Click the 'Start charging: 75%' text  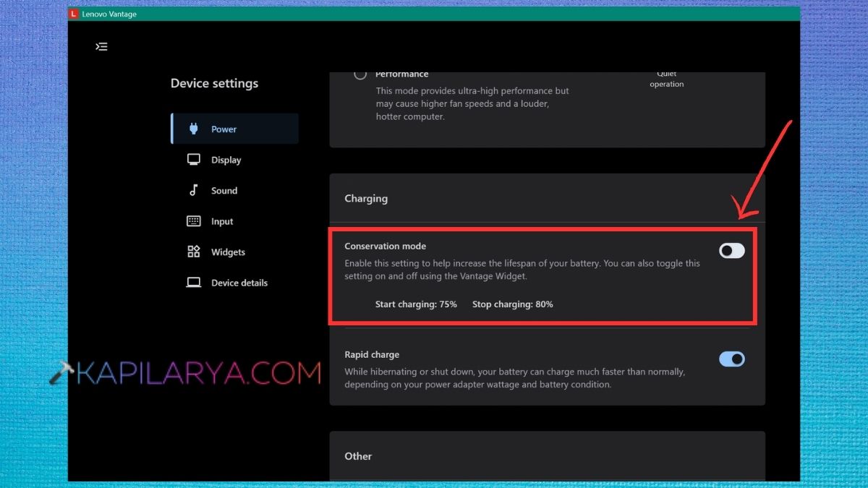(x=416, y=304)
